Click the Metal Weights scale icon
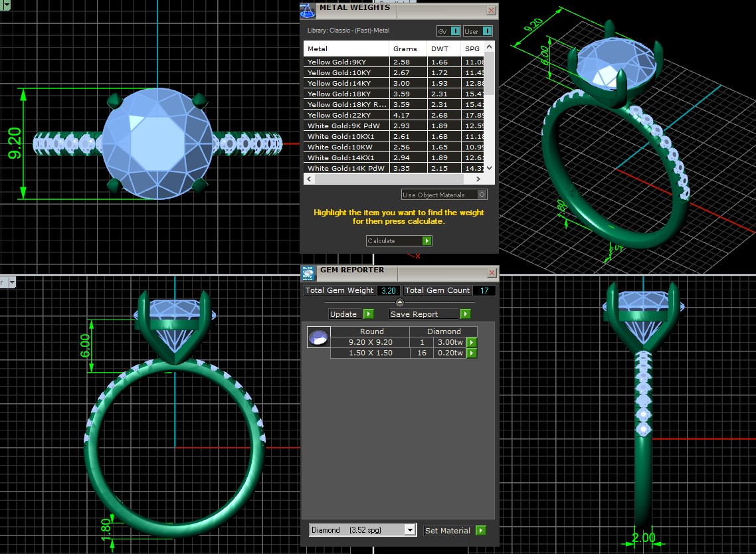Screen dimensions: 756x554 click(x=308, y=11)
